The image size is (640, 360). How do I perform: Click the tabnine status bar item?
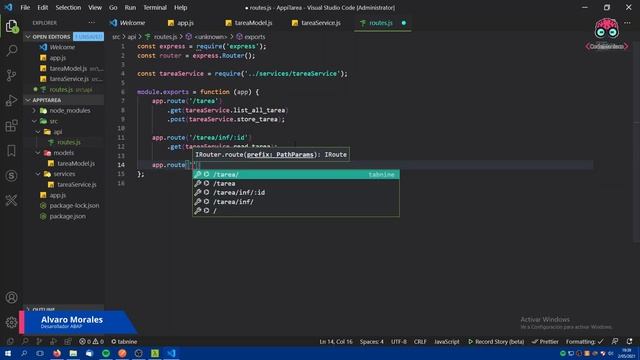click(124, 342)
